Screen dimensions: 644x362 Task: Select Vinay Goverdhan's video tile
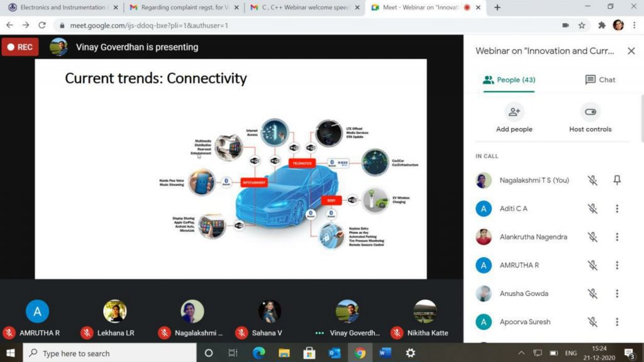click(x=348, y=312)
